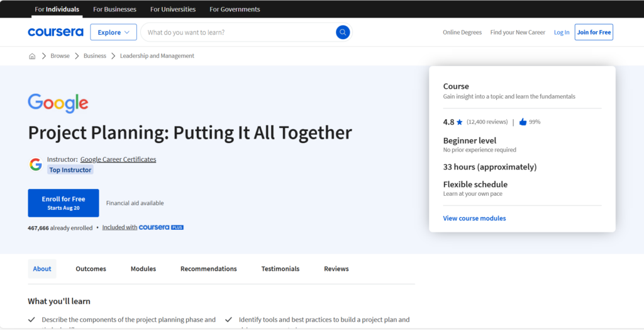
Task: Open the Modules tab
Action: (x=143, y=269)
